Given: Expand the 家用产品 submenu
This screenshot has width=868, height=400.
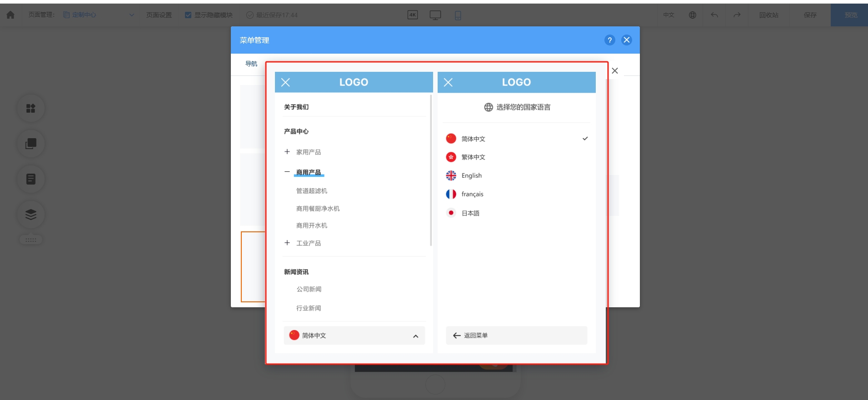Looking at the screenshot, I should coord(287,152).
